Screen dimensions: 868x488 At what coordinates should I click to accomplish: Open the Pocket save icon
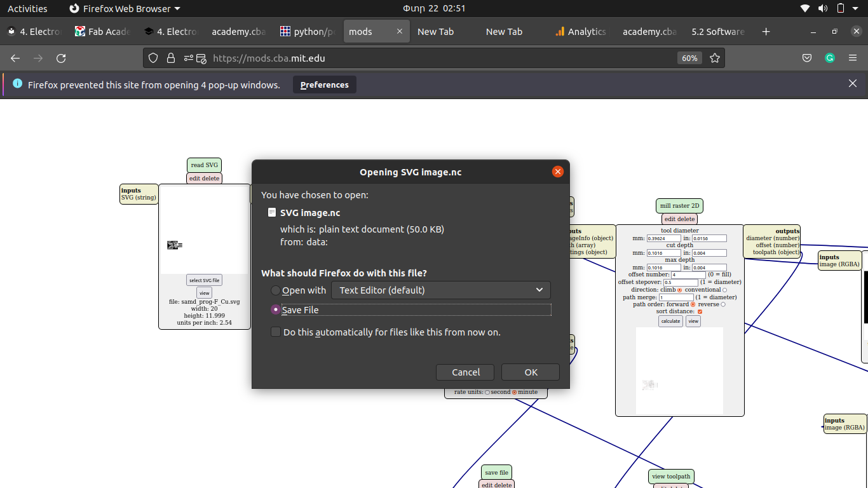[807, 58]
